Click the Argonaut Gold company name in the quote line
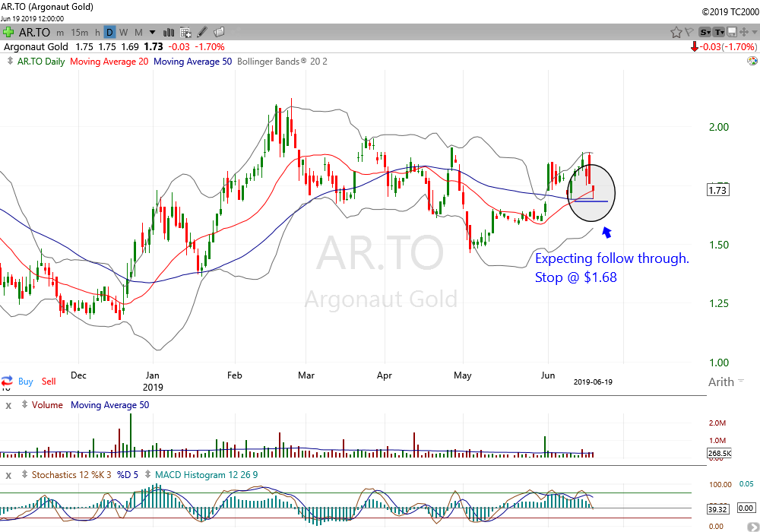760x532 pixels. pyautogui.click(x=36, y=46)
